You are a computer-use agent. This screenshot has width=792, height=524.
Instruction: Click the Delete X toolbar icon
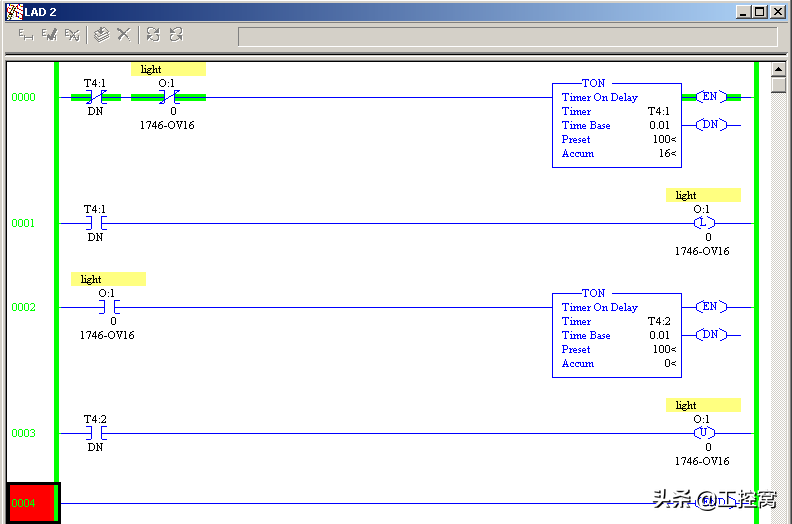pyautogui.click(x=123, y=35)
